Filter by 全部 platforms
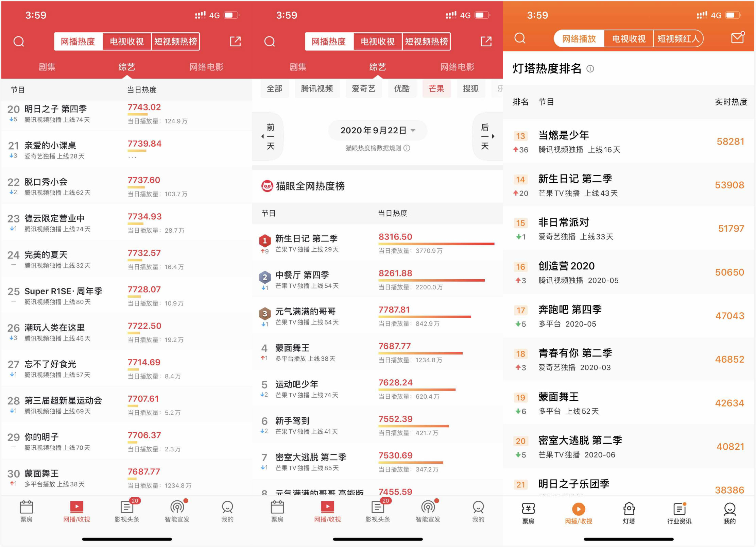Image resolution: width=756 pixels, height=547 pixels. 275,89
